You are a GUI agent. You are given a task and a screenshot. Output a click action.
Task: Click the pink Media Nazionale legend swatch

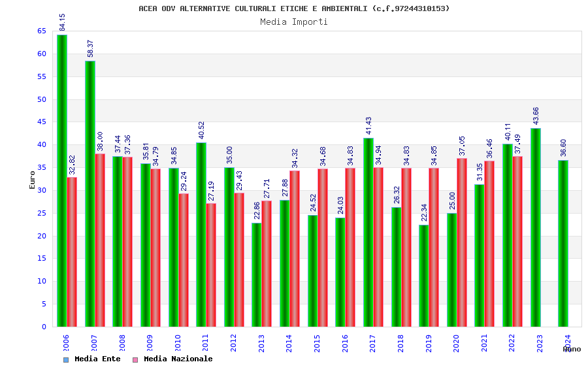coord(135,360)
